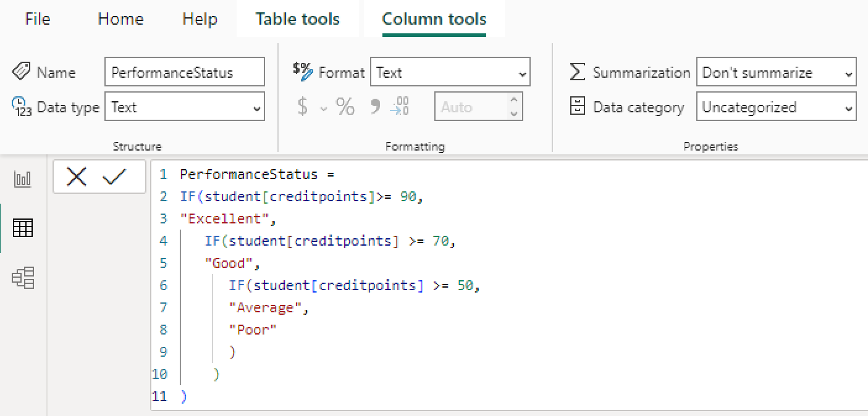Open the currency format dropdown arrow

[x=323, y=109]
